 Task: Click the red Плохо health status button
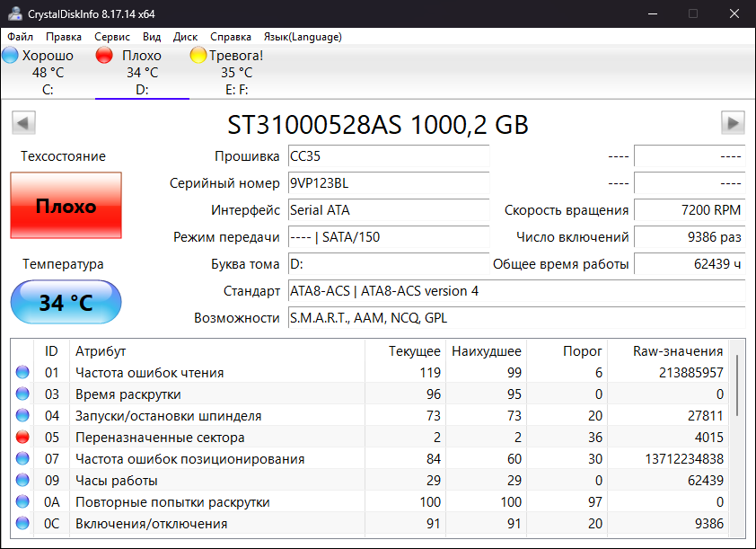[66, 206]
